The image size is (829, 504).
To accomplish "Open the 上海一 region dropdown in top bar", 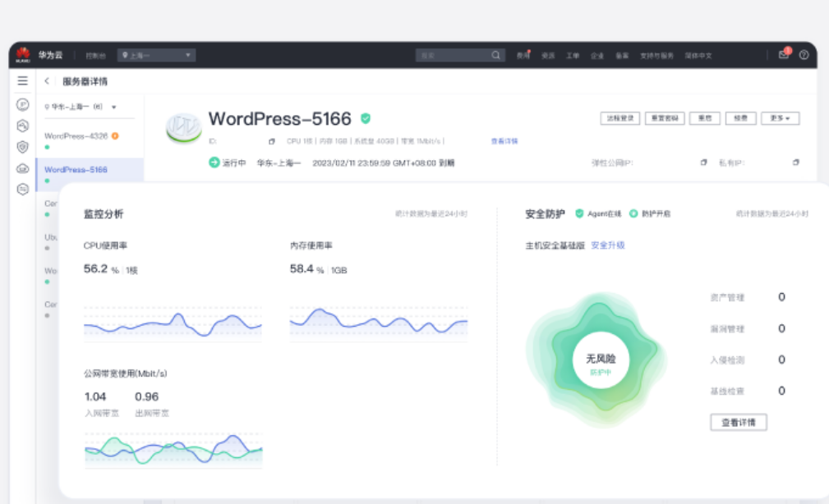I will pyautogui.click(x=156, y=55).
